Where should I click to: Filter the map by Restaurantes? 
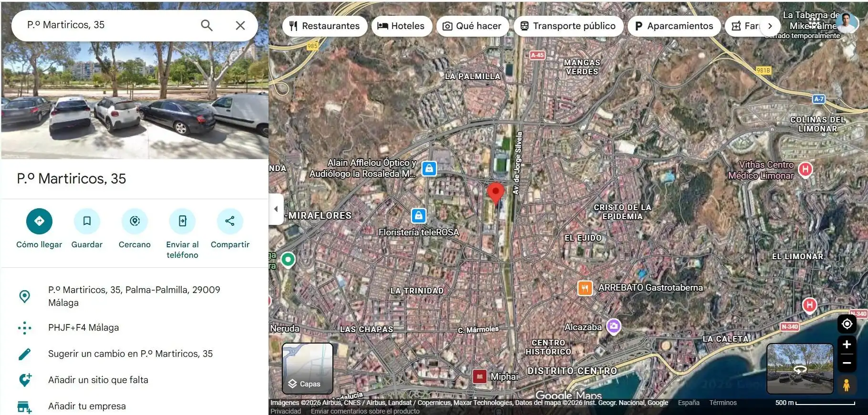pyautogui.click(x=325, y=26)
